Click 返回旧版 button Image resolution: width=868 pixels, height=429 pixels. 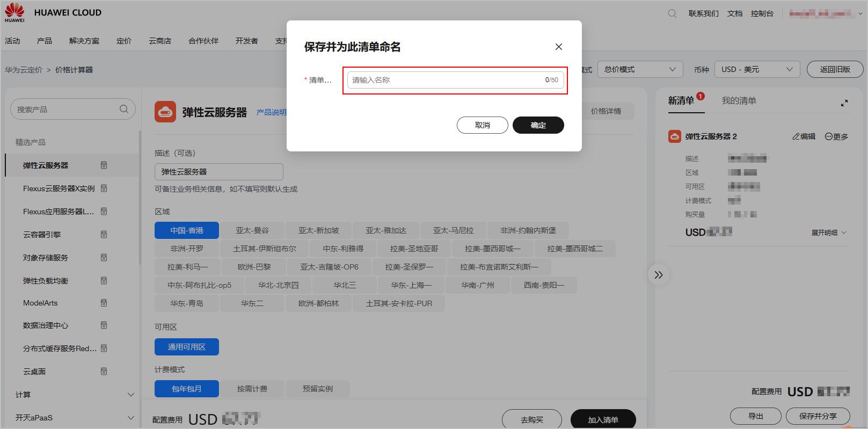coord(835,69)
